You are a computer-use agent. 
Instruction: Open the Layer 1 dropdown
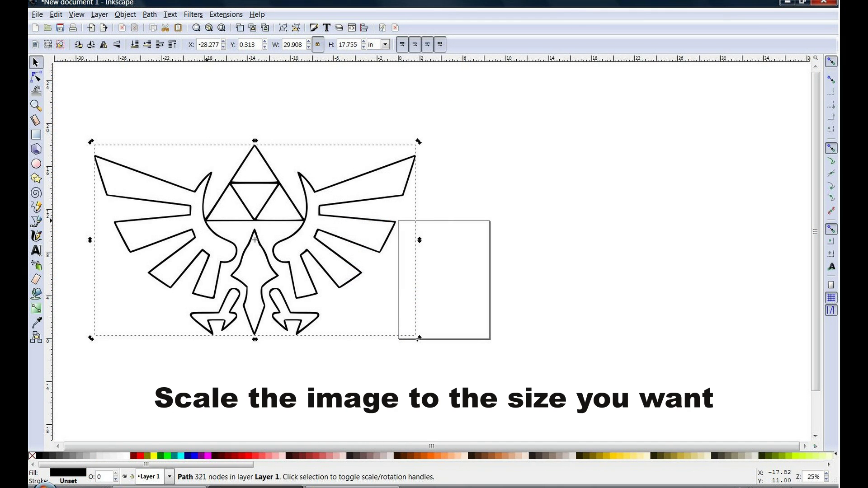point(169,476)
